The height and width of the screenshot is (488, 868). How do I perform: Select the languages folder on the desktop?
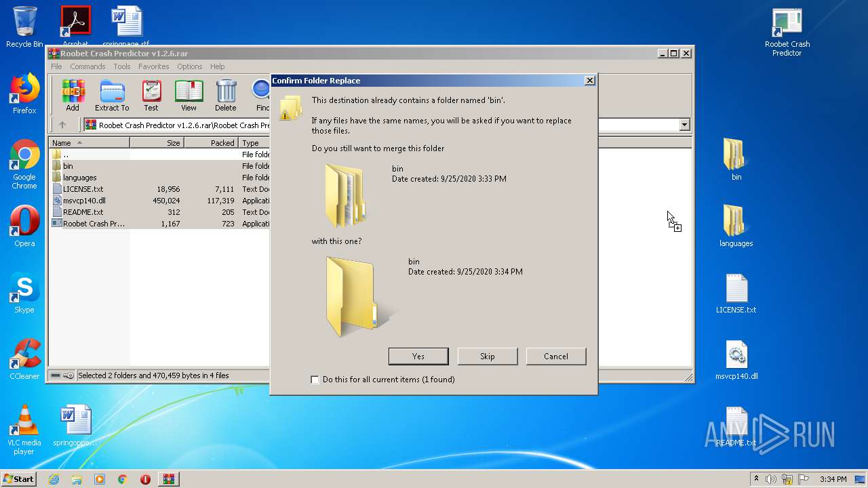[736, 226]
